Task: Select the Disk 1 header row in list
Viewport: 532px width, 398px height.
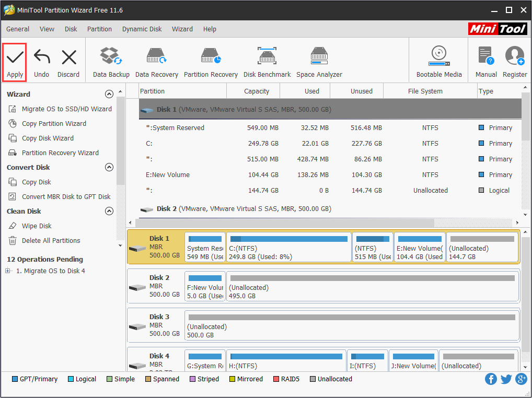Action: (x=330, y=109)
